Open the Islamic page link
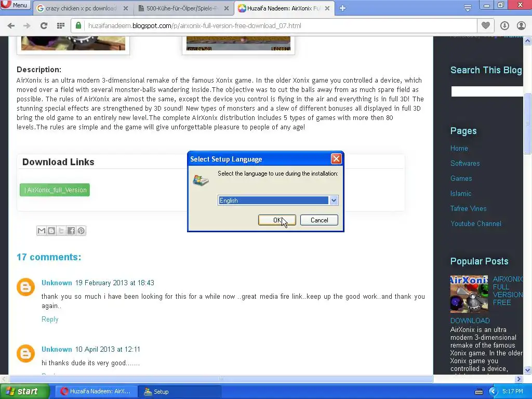 click(x=461, y=193)
